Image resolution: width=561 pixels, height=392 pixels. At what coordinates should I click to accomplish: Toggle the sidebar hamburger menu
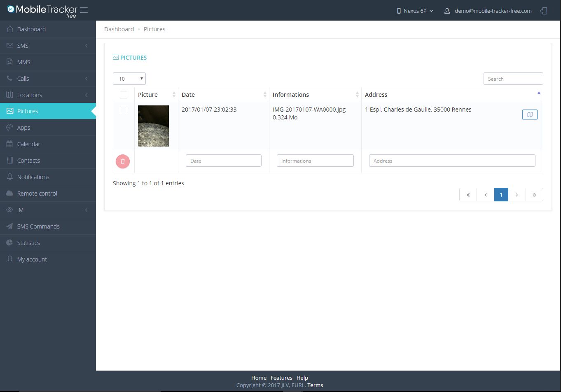tap(84, 10)
